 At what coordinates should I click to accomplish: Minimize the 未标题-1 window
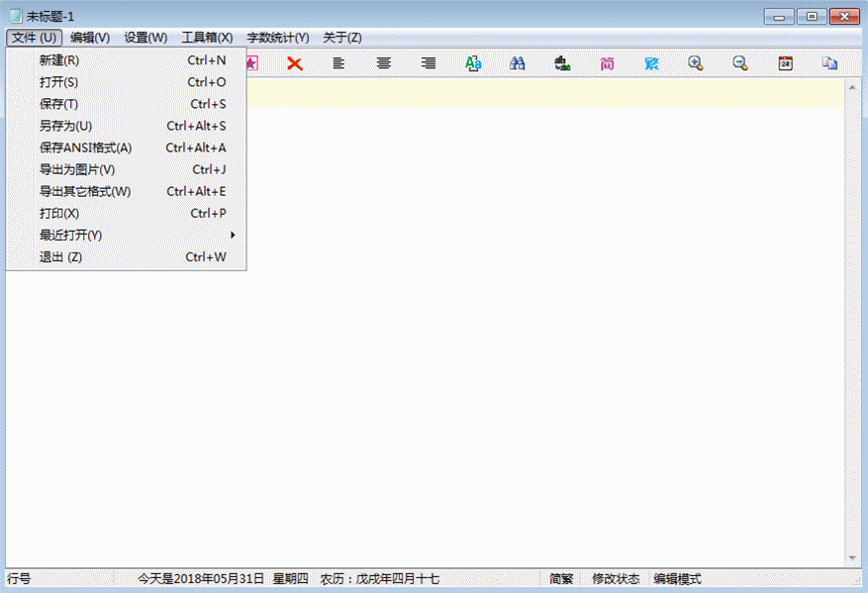point(780,17)
